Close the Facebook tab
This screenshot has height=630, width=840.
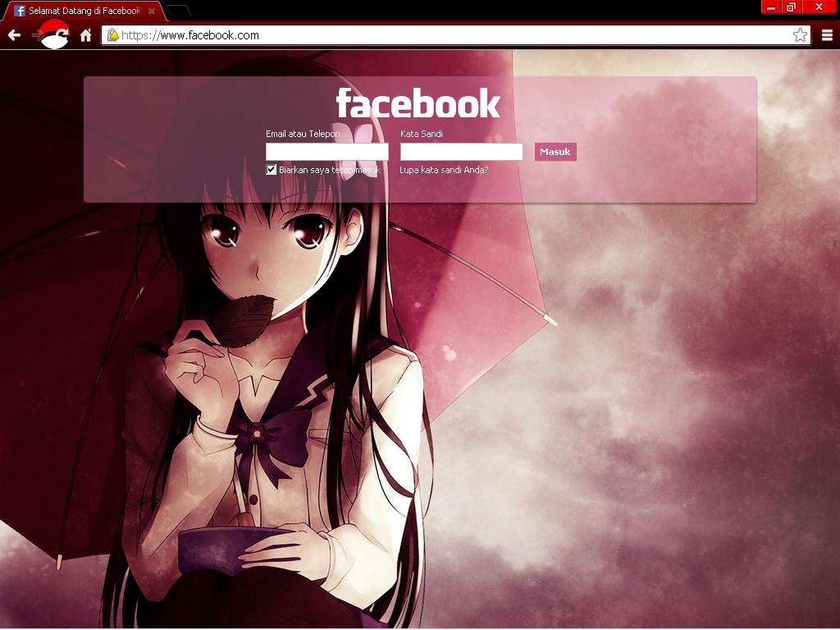152,11
